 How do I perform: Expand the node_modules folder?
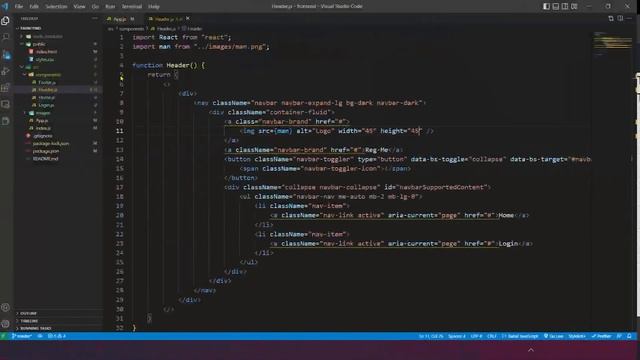pyautogui.click(x=47, y=36)
